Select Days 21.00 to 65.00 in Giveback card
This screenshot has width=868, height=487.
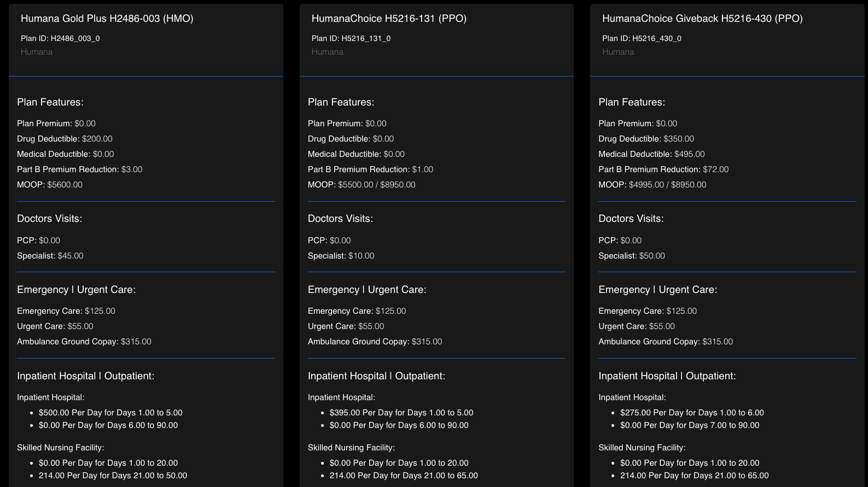(695, 476)
